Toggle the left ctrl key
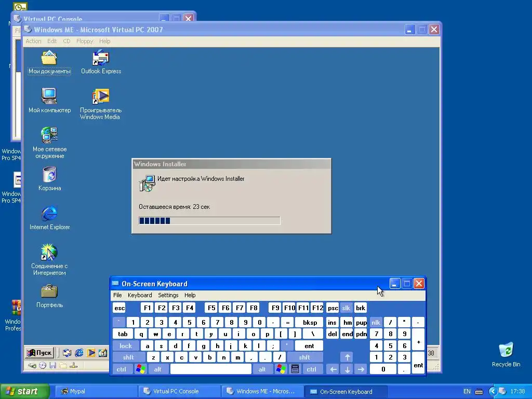 click(x=121, y=369)
